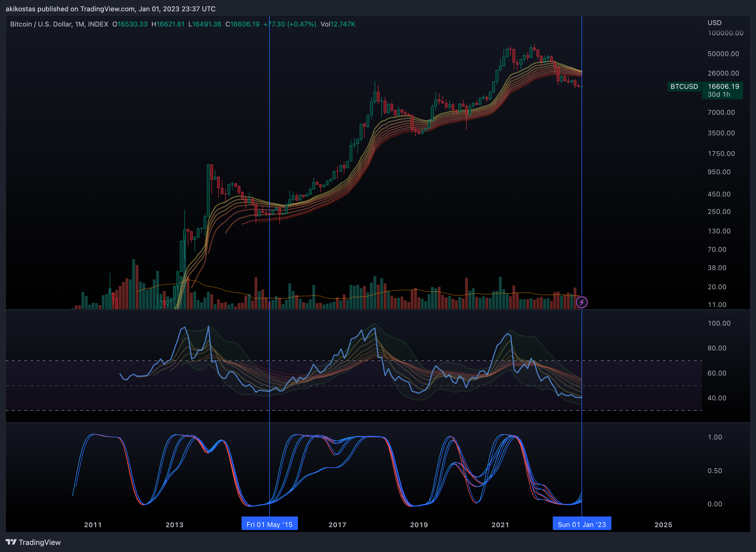This screenshot has width=756, height=552.
Task: Click the RSI pane 60.00 axis label
Action: tap(717, 373)
